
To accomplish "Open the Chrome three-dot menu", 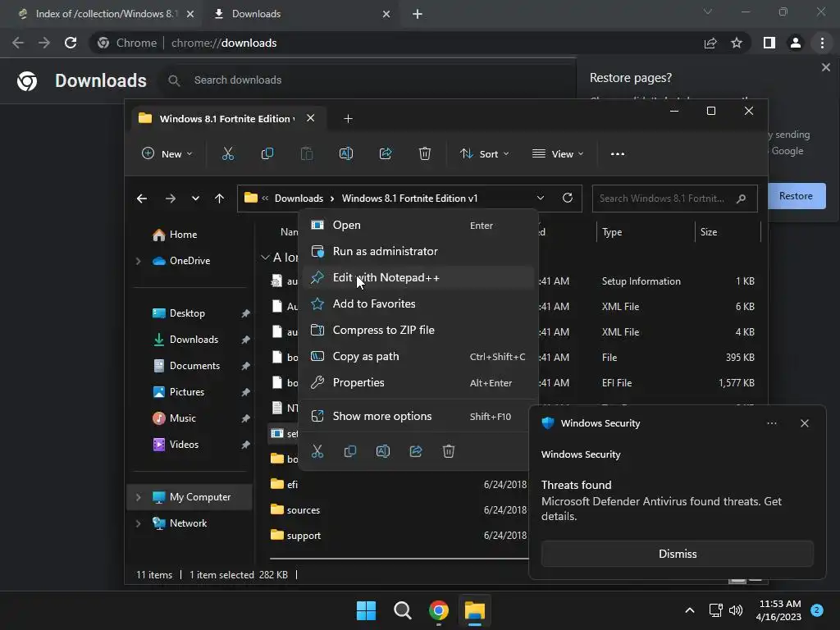I will point(822,43).
